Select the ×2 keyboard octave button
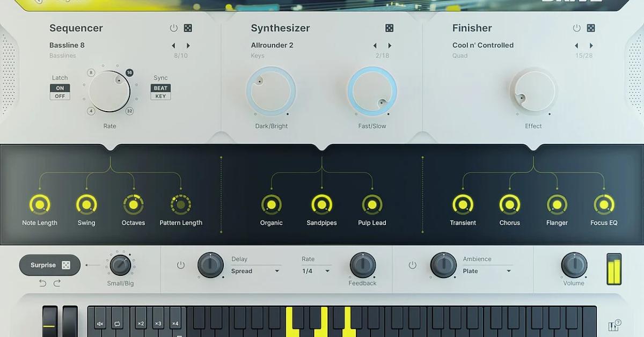Viewport: 644px width, 337px height. [x=141, y=323]
